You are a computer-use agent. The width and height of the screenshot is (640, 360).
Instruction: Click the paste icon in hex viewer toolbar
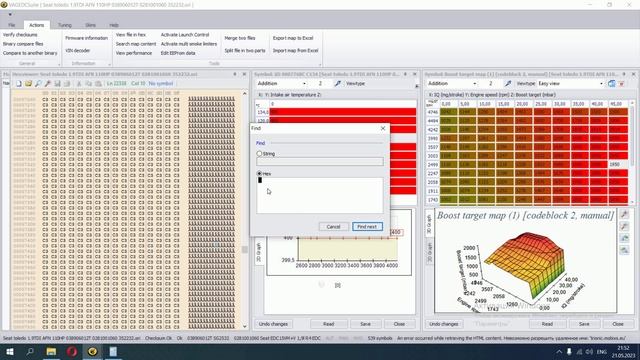point(98,83)
